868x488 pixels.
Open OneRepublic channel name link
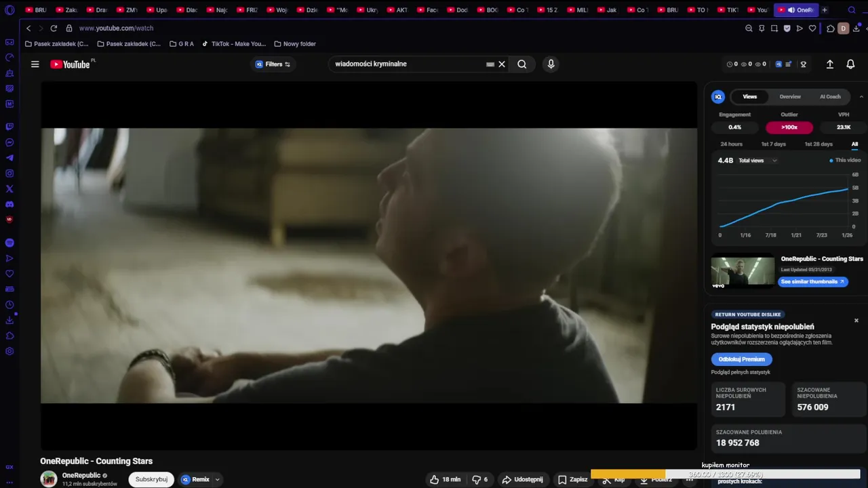coord(81,475)
